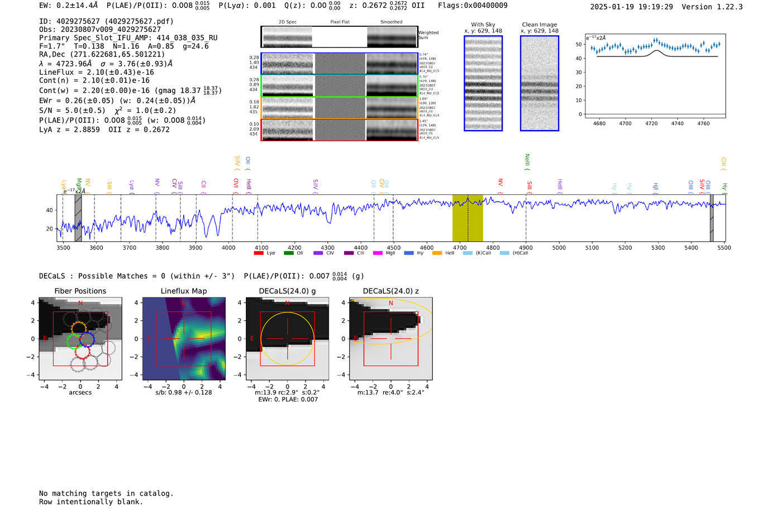The height and width of the screenshot is (532, 782).
Task: Click the blue fiber circle in Fiber Positions
Action: 87,339
